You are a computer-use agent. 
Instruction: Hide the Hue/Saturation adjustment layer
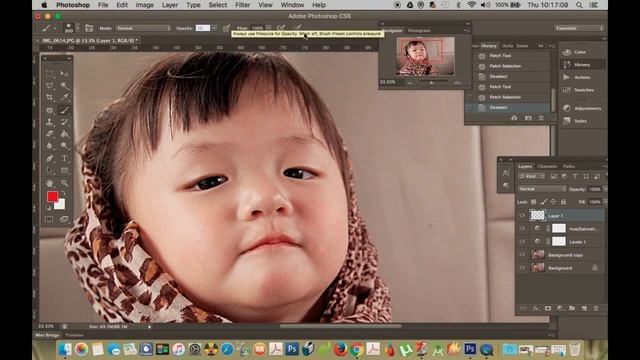(522, 229)
